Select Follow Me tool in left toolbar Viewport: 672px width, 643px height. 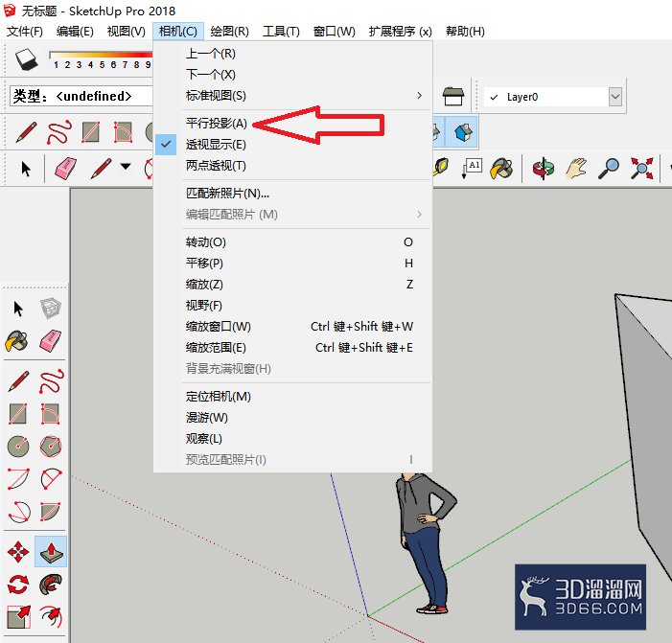51,585
